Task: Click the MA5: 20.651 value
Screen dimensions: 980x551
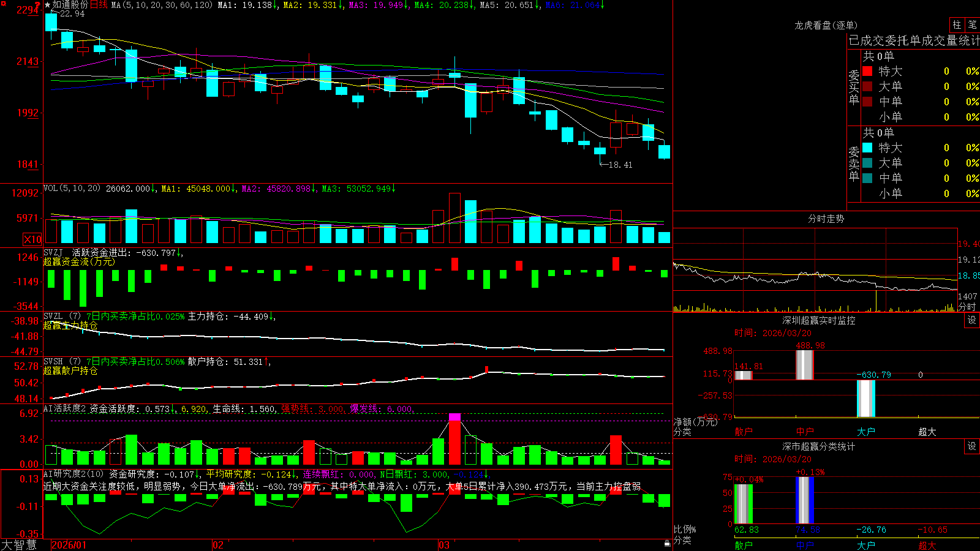Action: (x=510, y=5)
